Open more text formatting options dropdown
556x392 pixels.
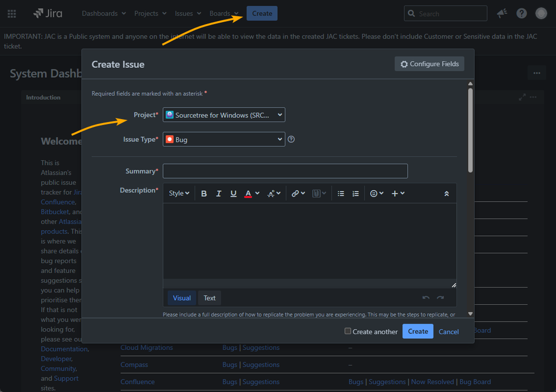click(x=274, y=193)
